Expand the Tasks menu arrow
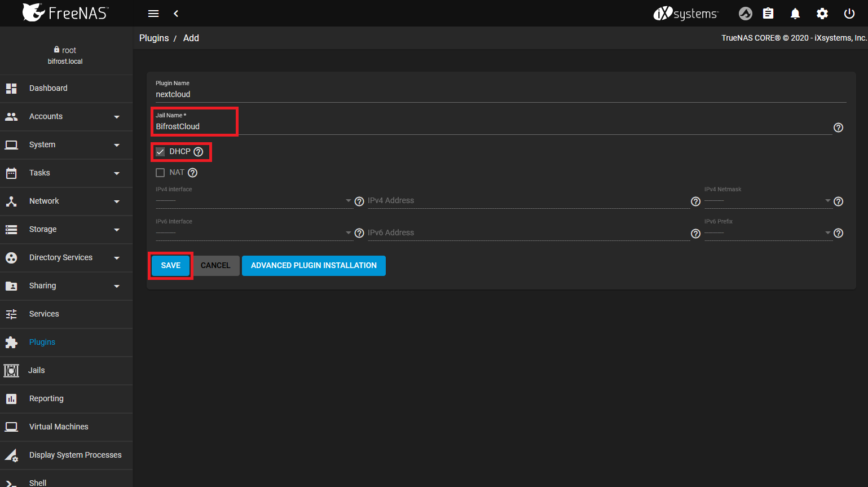Screen dimensions: 868x487 (x=117, y=173)
